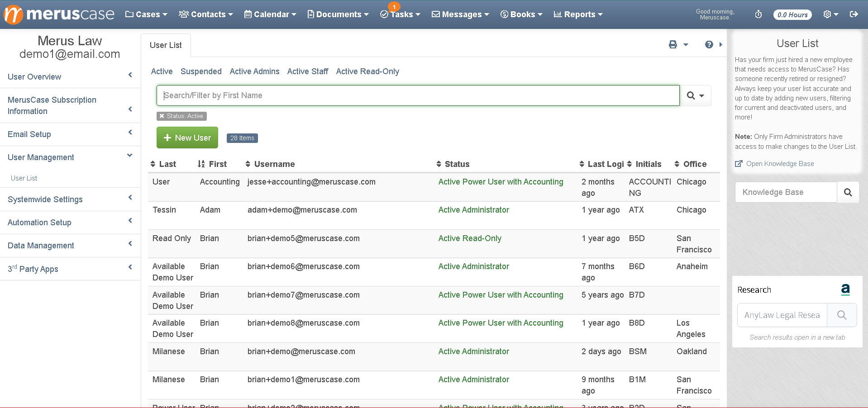868x408 pixels.
Task: Click the logout icon in header
Action: coord(854,14)
